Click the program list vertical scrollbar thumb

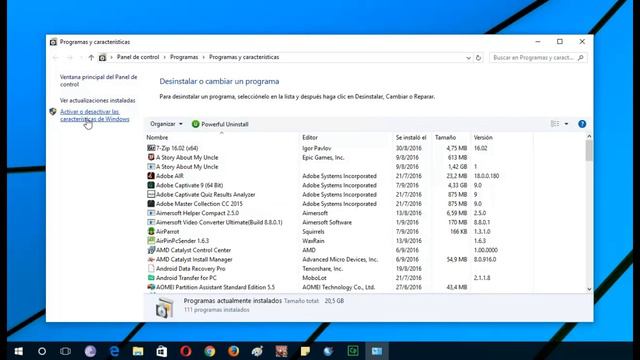(x=589, y=151)
